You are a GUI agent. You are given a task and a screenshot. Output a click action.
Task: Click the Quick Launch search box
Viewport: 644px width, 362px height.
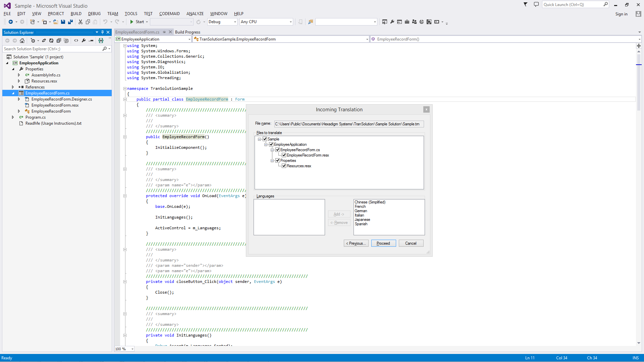point(575,4)
